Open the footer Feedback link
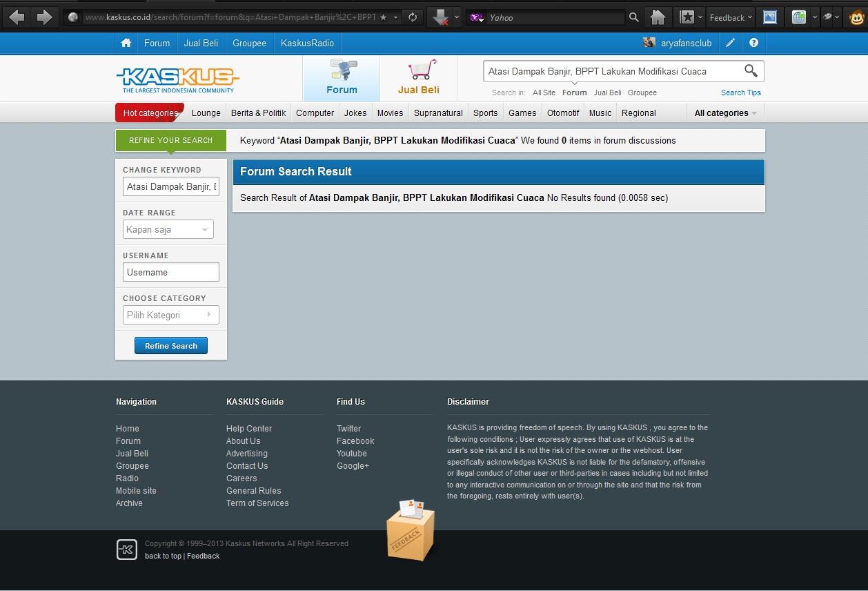This screenshot has height=591, width=868. coord(203,556)
